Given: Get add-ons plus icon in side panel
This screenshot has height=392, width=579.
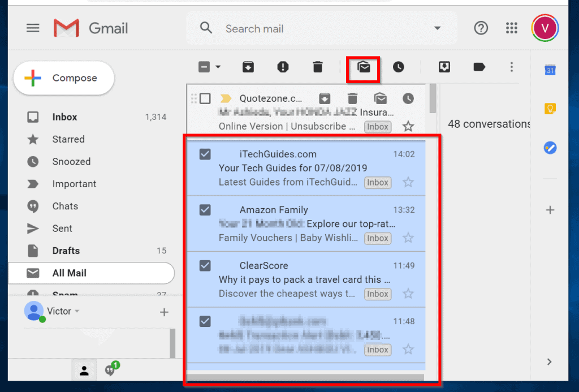Looking at the screenshot, I should point(550,210).
